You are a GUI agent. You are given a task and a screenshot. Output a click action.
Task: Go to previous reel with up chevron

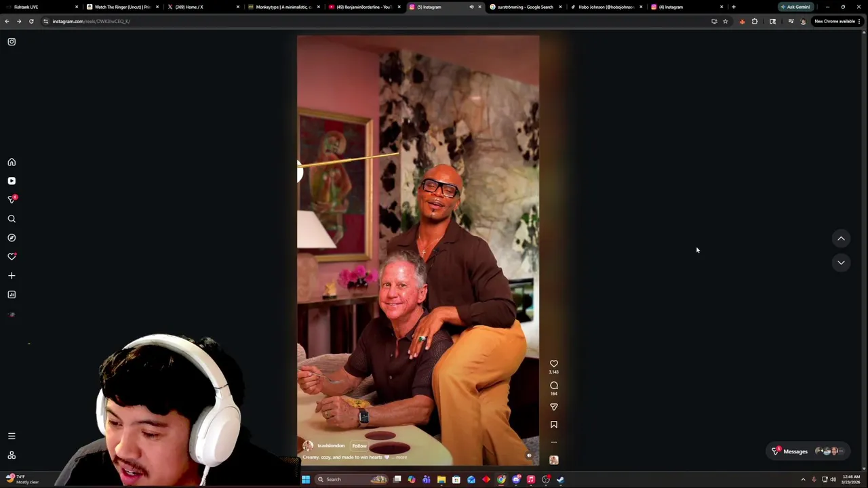841,239
